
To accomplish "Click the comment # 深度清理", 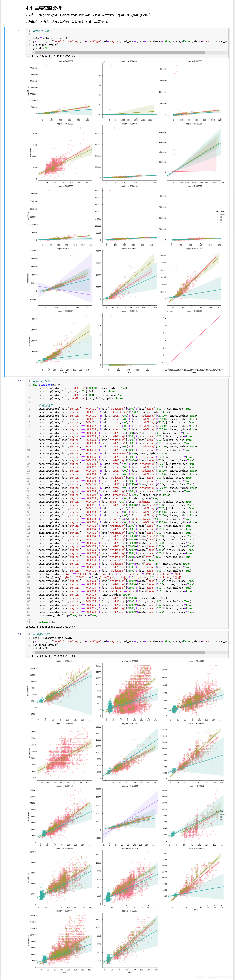I will [x=46, y=405].
